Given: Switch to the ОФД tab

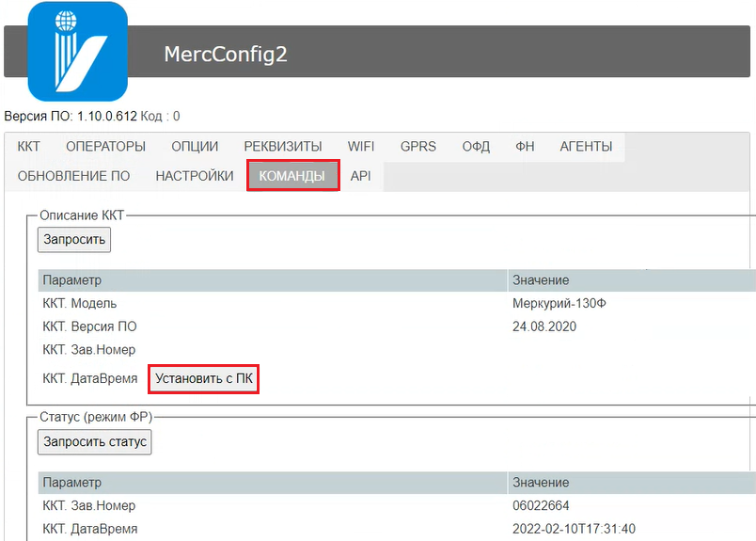Looking at the screenshot, I should pos(476,146).
